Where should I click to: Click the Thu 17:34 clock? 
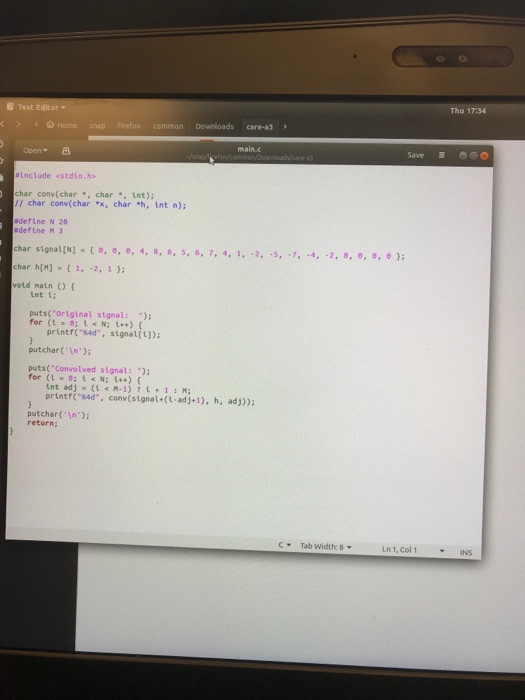(x=467, y=111)
